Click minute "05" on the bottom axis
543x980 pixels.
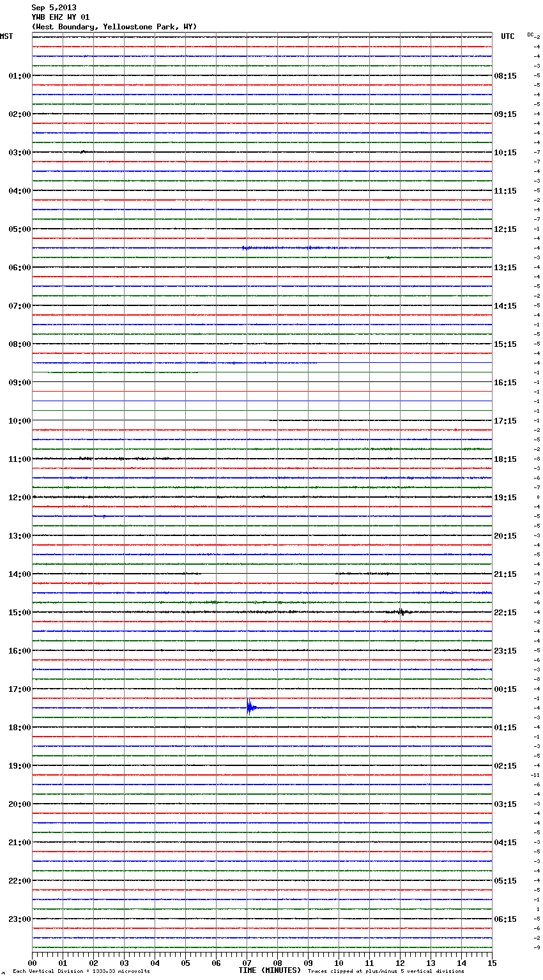[x=185, y=963]
